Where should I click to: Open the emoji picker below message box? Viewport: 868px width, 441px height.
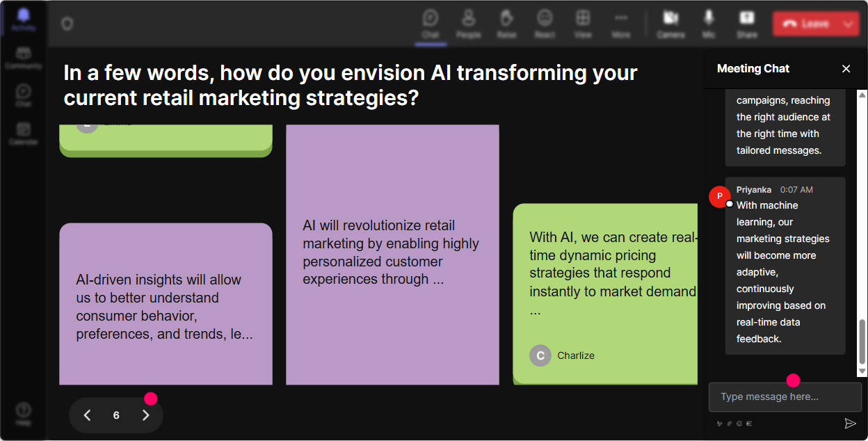(739, 423)
